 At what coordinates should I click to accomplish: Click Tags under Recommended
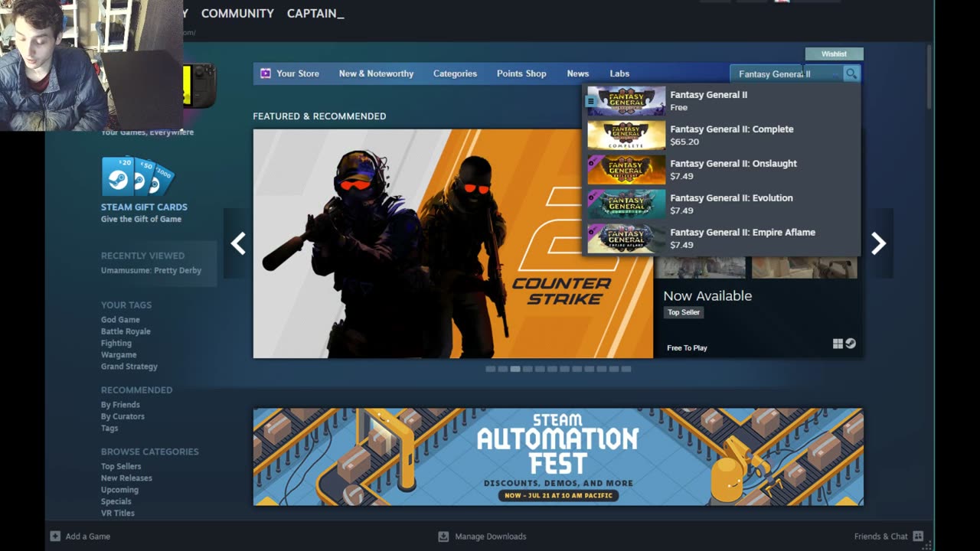(x=109, y=429)
